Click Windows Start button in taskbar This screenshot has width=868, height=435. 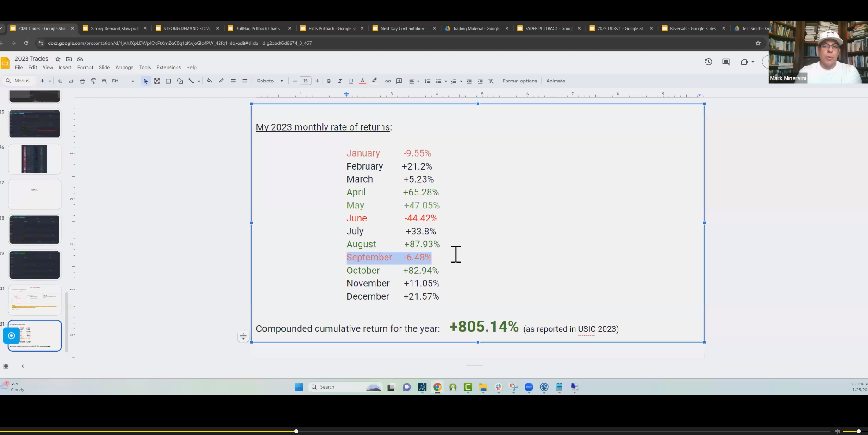[x=299, y=387]
